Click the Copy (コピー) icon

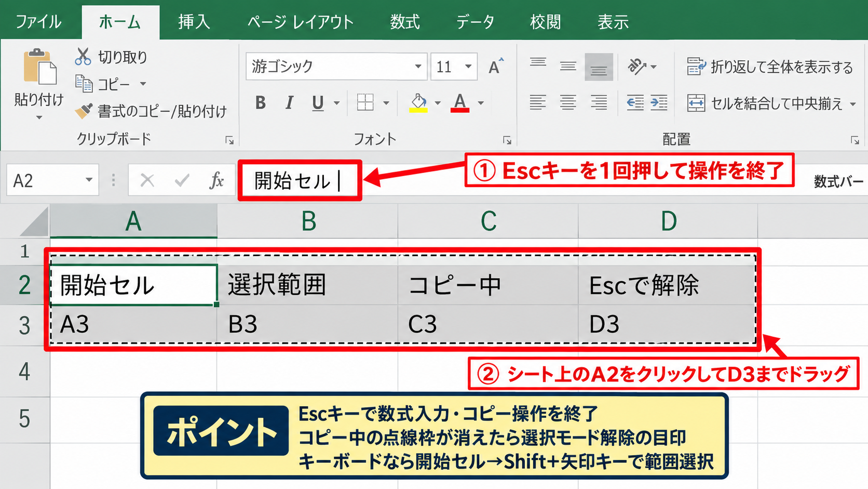(x=84, y=83)
